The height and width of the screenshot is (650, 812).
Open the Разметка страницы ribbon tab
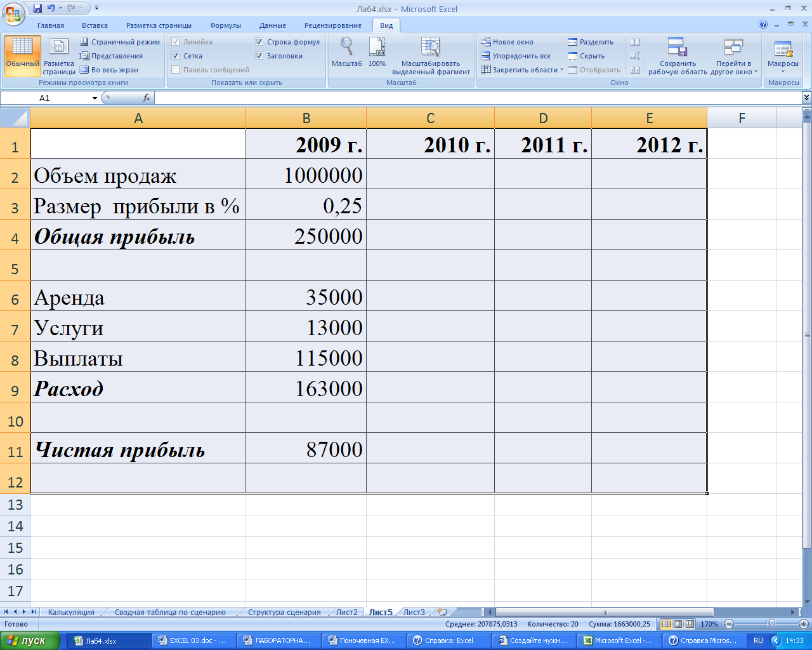tap(159, 25)
